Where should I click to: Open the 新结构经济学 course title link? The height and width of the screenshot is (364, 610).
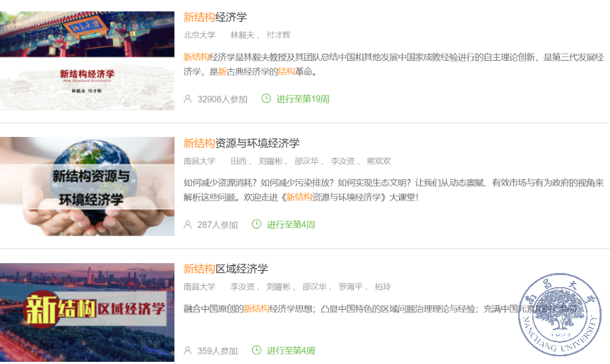pos(215,17)
